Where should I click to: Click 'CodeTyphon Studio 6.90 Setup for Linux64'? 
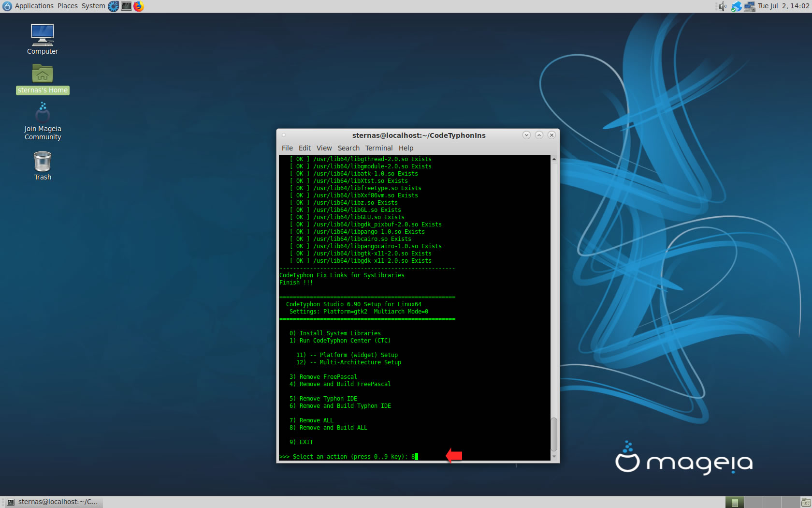(x=354, y=304)
